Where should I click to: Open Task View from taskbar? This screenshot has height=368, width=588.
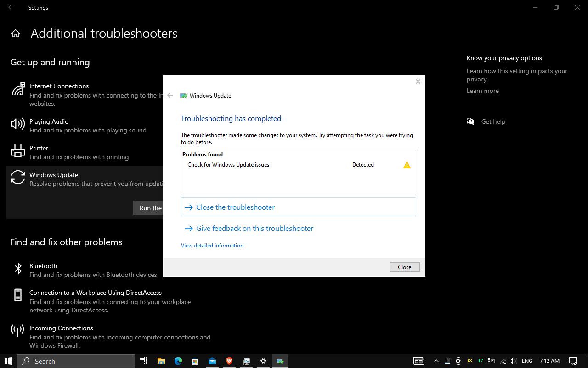click(x=143, y=361)
